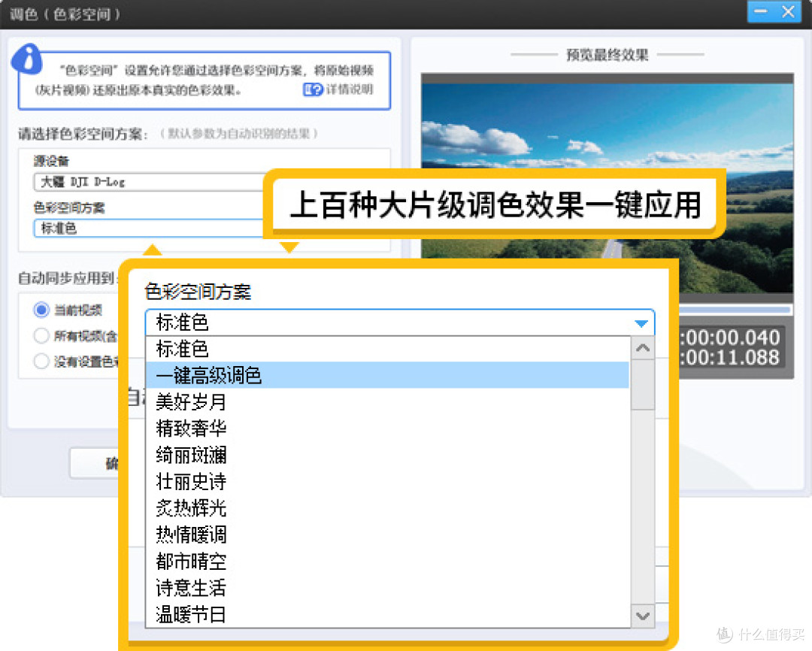Image resolution: width=812 pixels, height=651 pixels.
Task: Select the 没有设置色彩 radio button
Action: pos(41,361)
